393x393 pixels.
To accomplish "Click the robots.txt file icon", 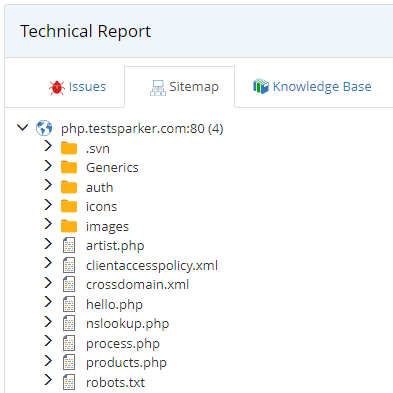I will [69, 383].
